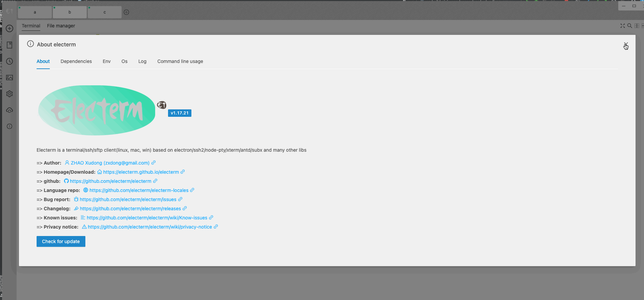Image resolution: width=644 pixels, height=300 pixels.
Task: Select the About tab in the dialog
Action: (x=43, y=61)
